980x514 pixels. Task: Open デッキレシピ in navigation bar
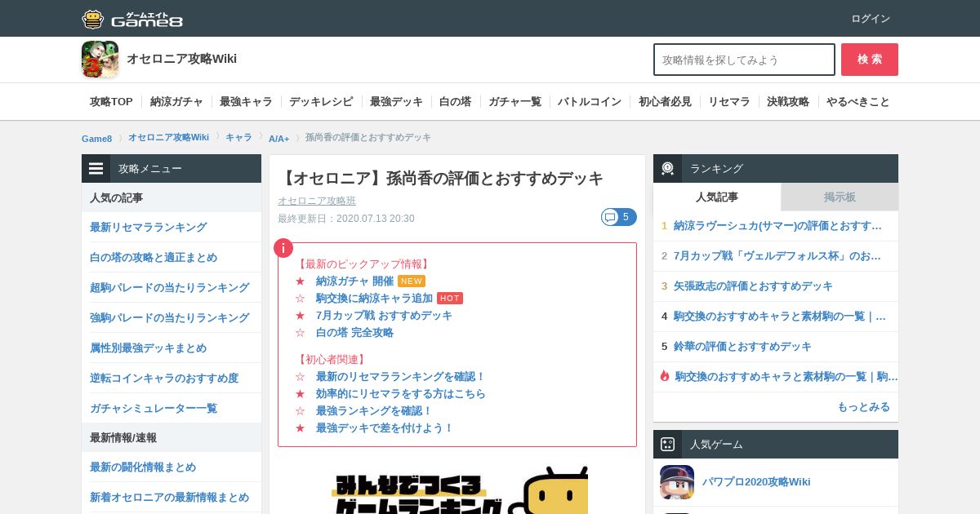321,102
